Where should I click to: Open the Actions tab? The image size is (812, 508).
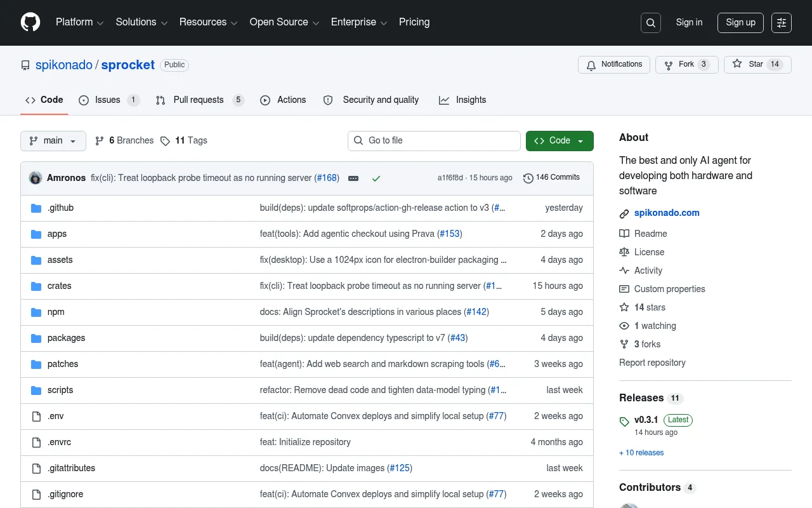point(283,100)
